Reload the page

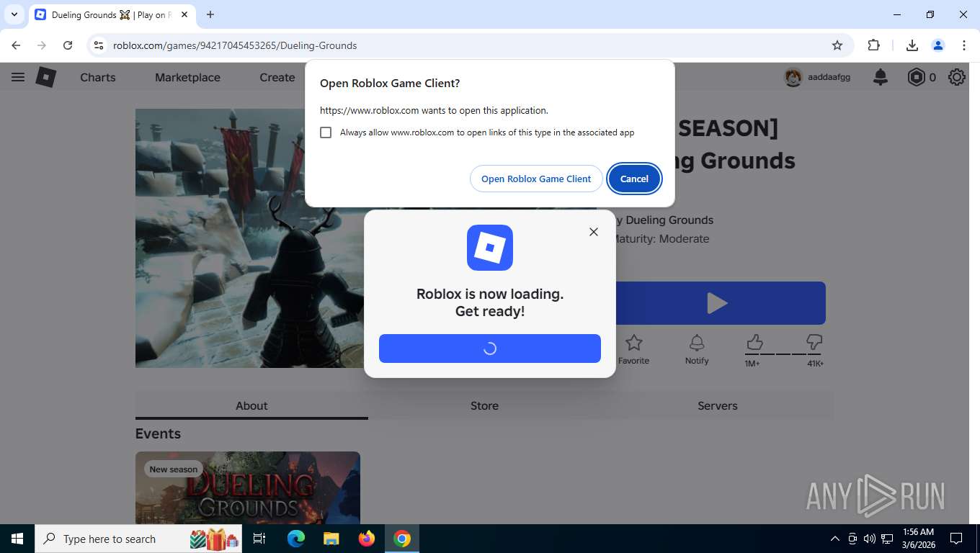click(68, 45)
